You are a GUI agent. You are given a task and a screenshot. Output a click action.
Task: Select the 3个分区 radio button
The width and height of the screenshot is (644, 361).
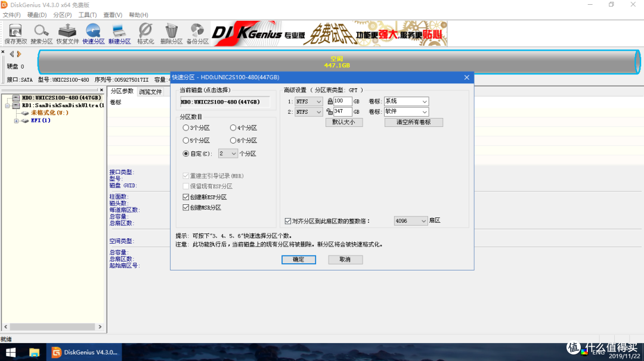pyautogui.click(x=186, y=128)
